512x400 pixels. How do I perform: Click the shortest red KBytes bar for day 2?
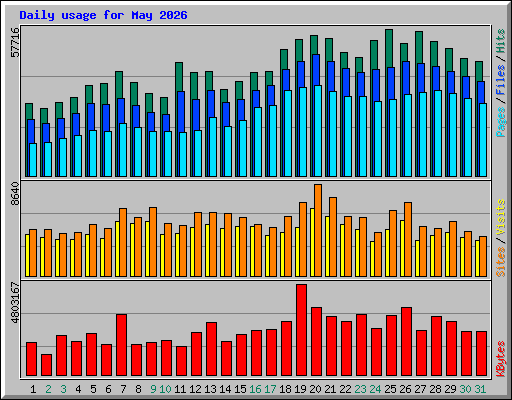pos(46,365)
